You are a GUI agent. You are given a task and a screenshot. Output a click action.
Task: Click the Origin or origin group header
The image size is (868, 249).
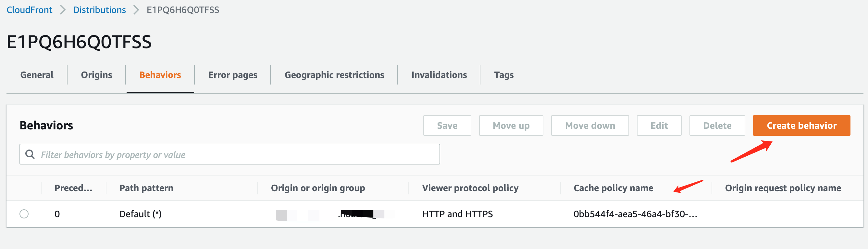pyautogui.click(x=318, y=188)
